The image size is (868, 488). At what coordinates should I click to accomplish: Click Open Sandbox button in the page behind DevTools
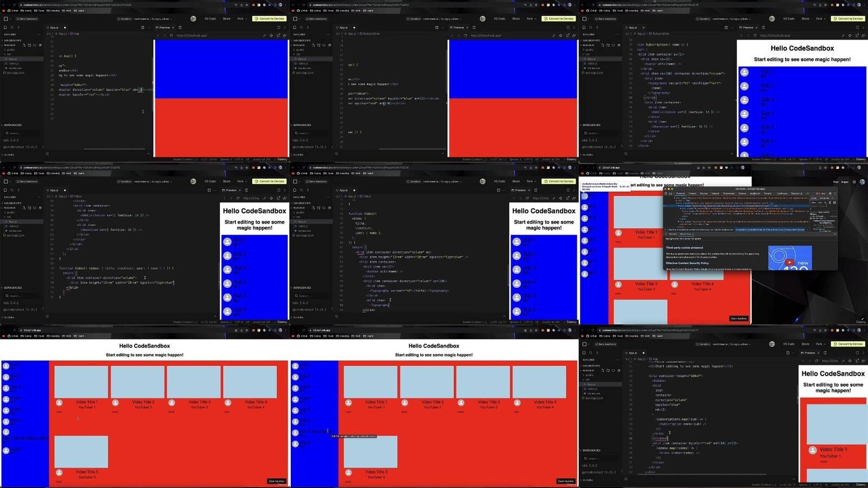tap(739, 319)
